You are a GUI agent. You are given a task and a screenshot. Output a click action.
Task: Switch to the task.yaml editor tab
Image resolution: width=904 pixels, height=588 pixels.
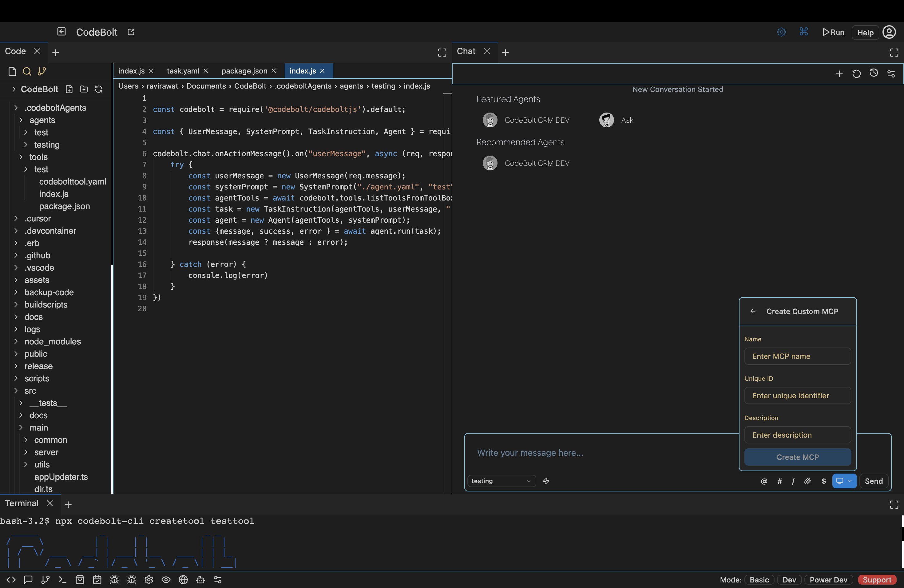coord(183,71)
